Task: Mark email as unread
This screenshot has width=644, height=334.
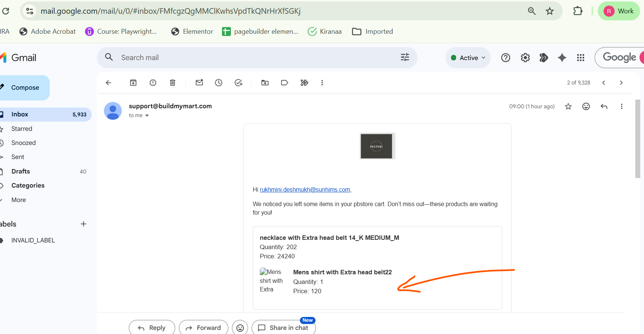Action: click(x=199, y=83)
